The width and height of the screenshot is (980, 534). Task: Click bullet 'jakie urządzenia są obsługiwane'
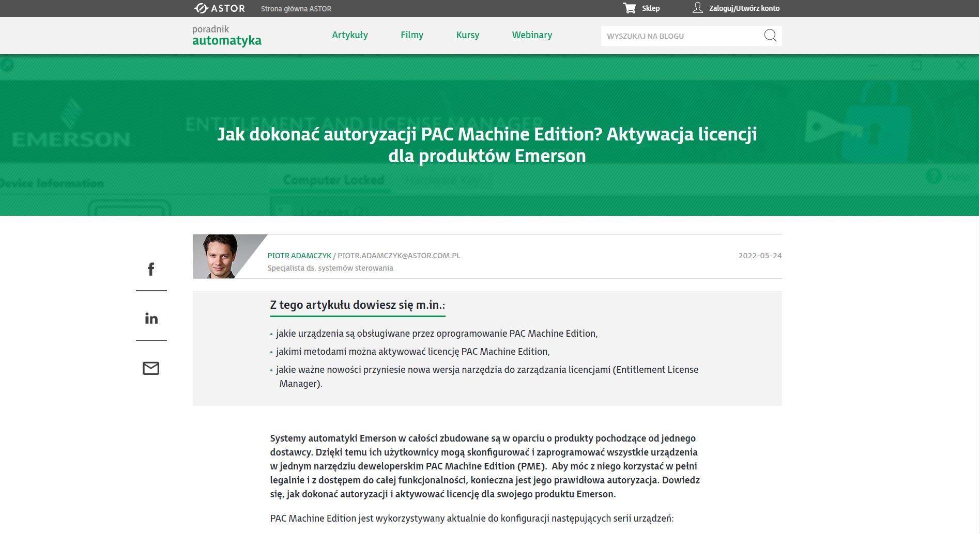[437, 334]
